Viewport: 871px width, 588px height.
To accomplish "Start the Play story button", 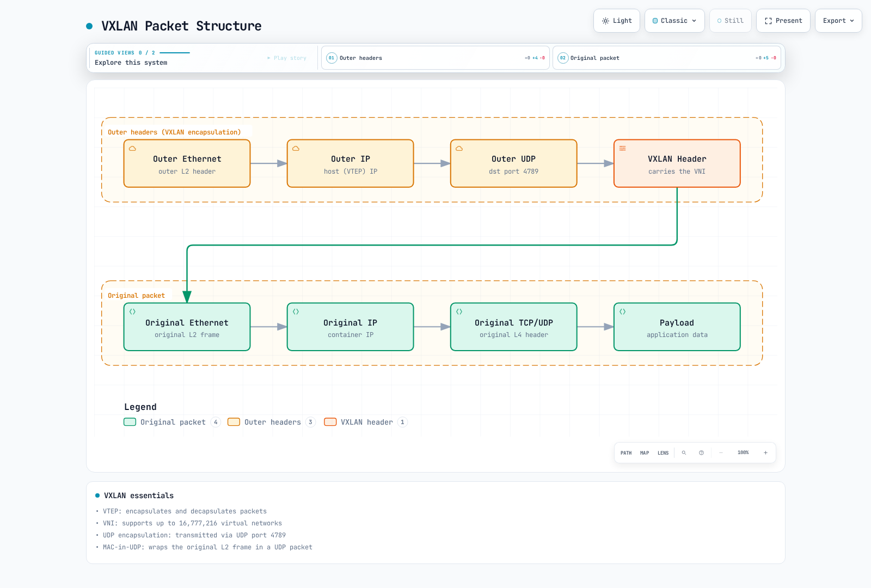I will [287, 58].
